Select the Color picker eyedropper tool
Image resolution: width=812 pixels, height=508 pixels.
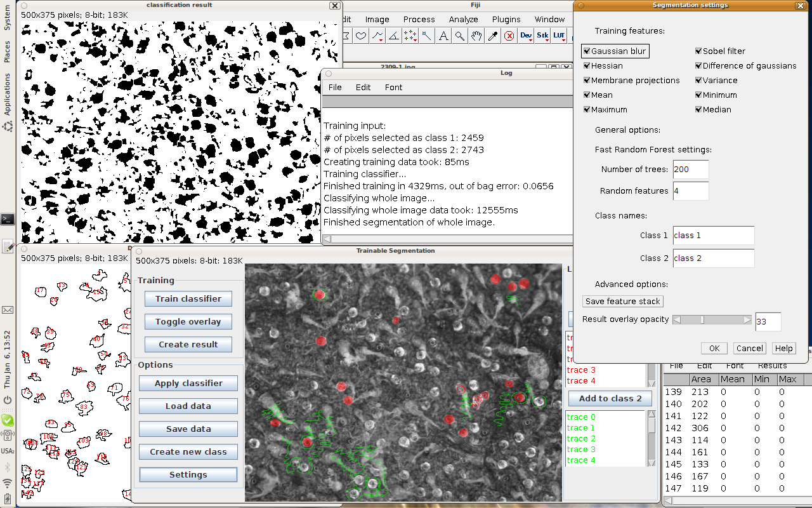(493, 36)
